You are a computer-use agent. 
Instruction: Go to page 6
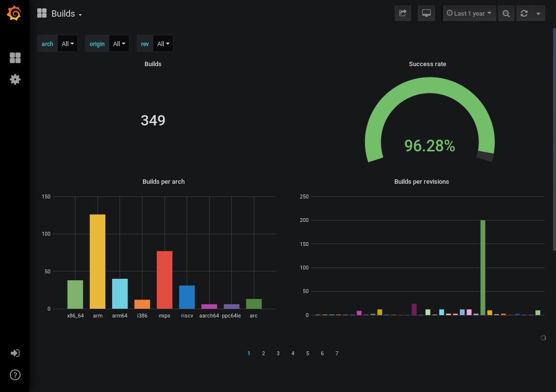point(322,353)
